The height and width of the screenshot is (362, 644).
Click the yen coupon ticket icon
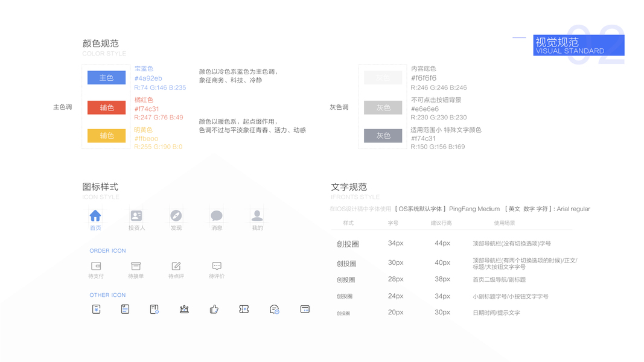pos(244,309)
